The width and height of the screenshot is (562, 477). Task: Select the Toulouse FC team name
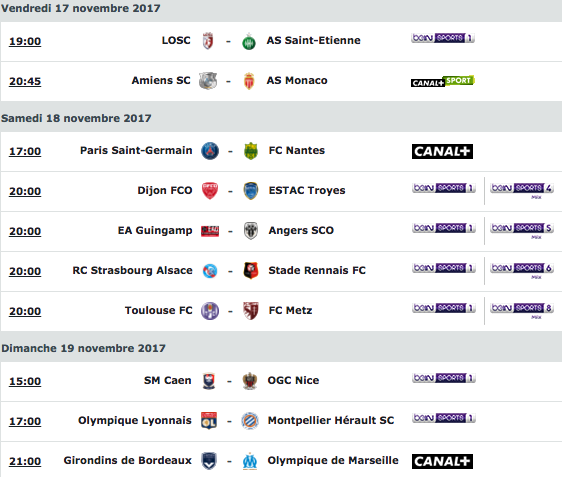(158, 310)
